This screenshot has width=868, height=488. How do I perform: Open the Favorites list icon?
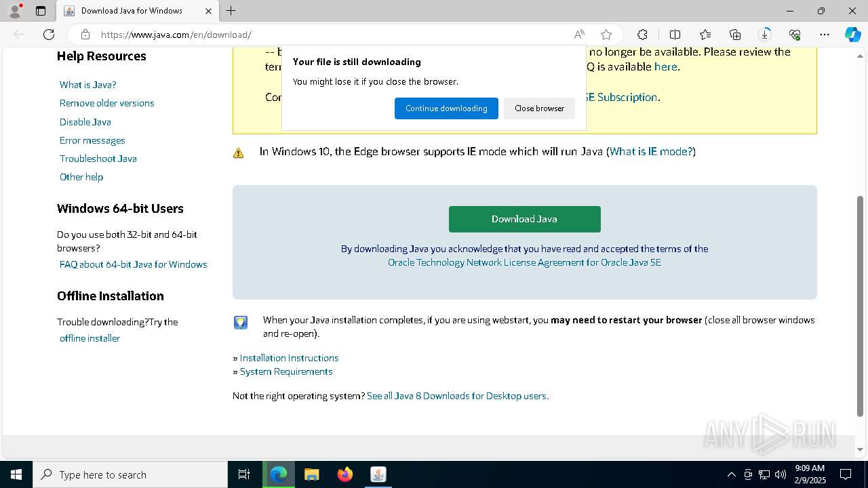coord(705,35)
